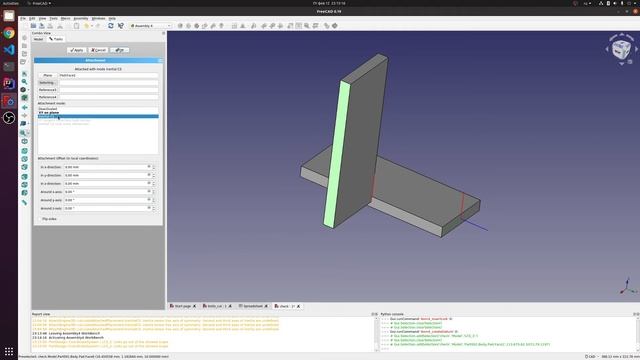Click the Cancel button in Tasks panel
Image resolution: width=640 pixels, height=360 pixels.
point(98,50)
